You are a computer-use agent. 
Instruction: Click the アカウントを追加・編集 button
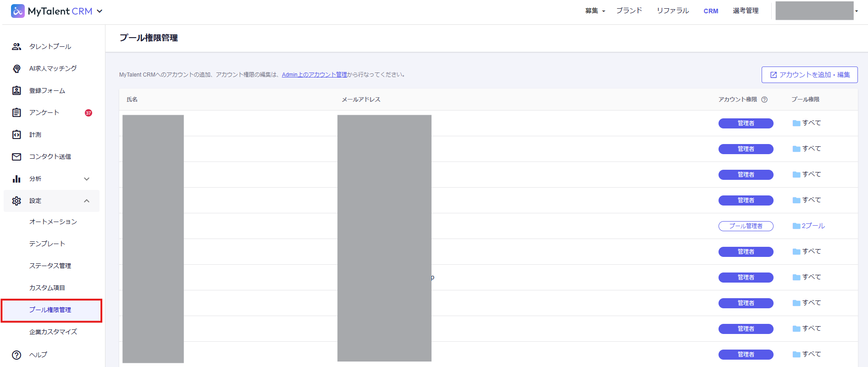click(x=809, y=75)
